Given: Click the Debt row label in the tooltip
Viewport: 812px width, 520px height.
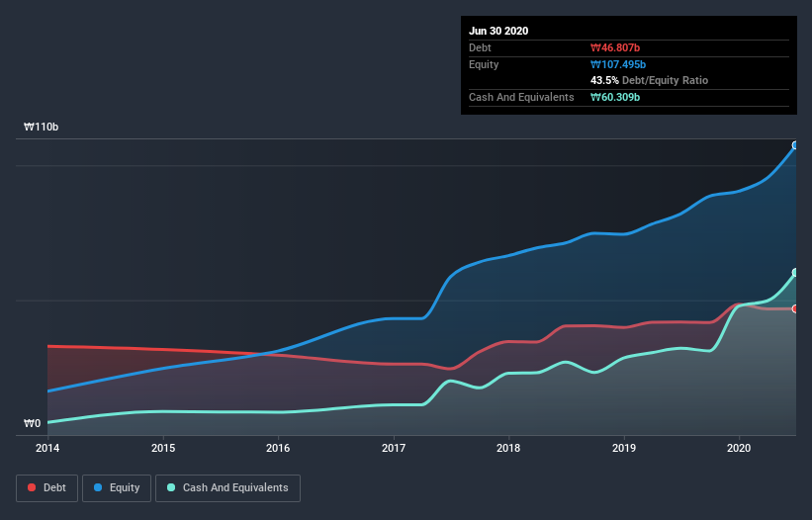Looking at the screenshot, I should (x=480, y=47).
